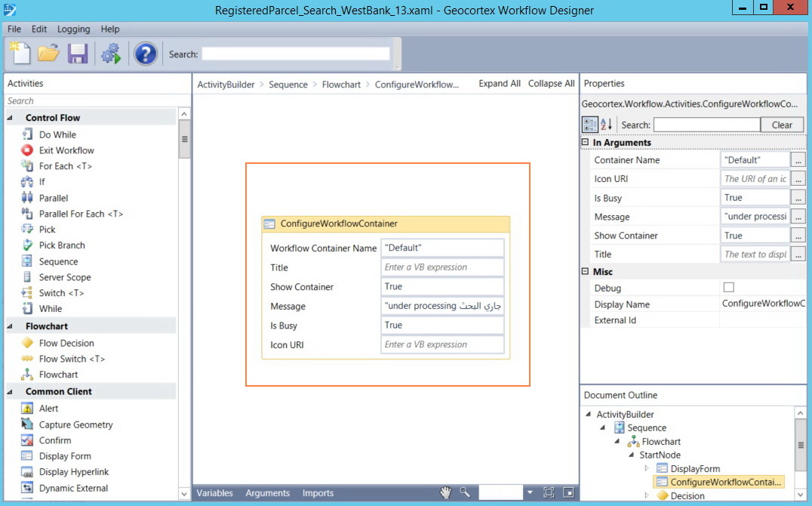This screenshot has height=506, width=812.
Task: Select the Display Hyperlink activity icon
Action: tap(27, 472)
